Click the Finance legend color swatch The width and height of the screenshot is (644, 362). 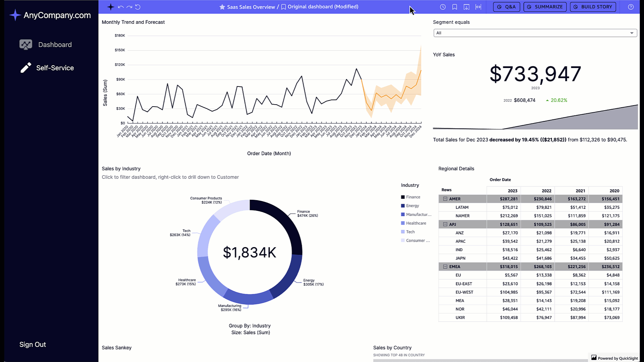[403, 197]
